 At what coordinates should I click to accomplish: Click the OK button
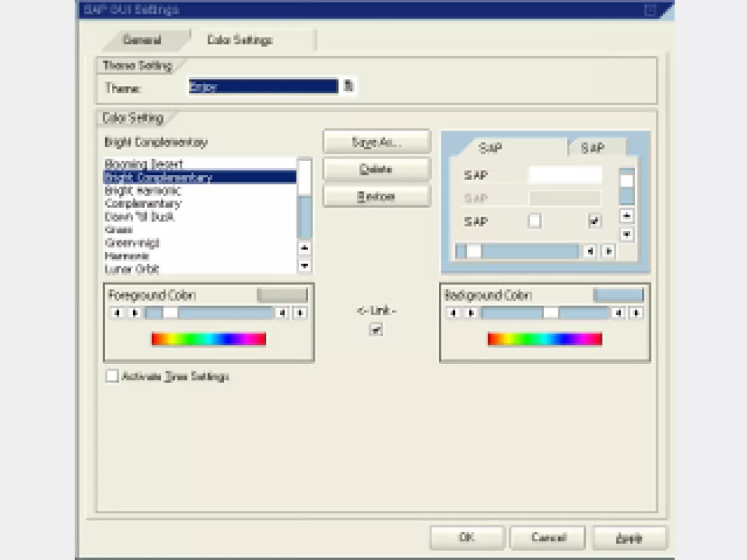point(467,538)
